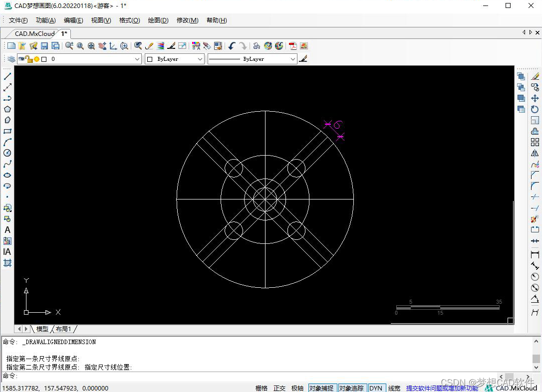Select the Hatch fill tool
542x392 pixels.
tap(7, 263)
